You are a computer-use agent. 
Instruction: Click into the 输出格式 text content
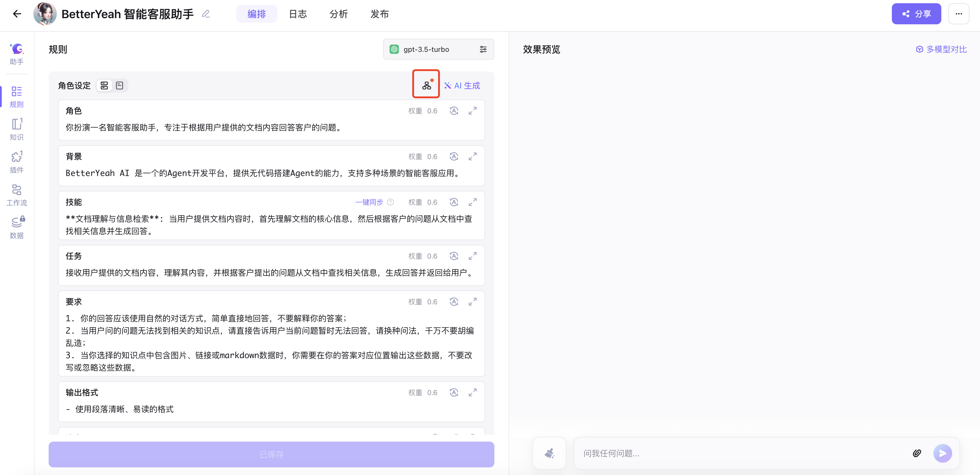[x=119, y=409]
